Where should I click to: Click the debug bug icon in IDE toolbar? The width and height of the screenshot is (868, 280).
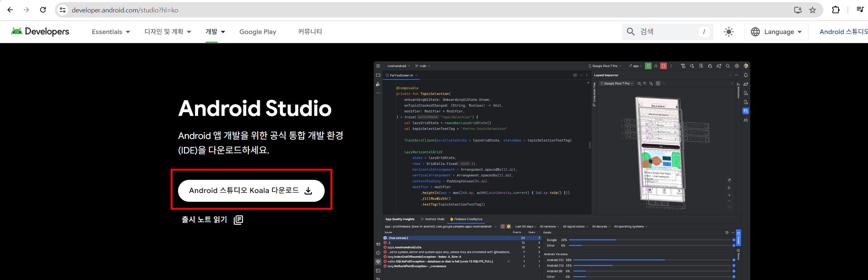coord(656,66)
